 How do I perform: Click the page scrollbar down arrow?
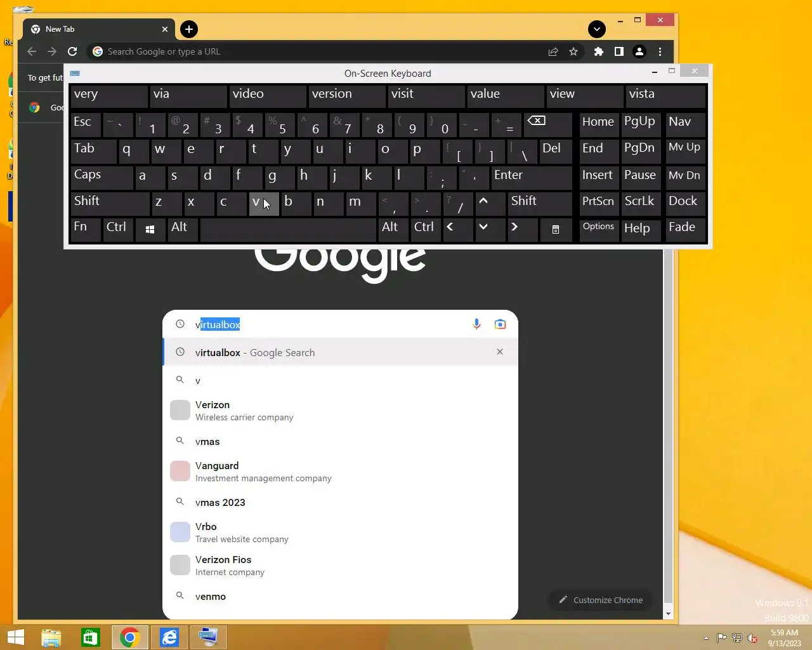(x=667, y=614)
